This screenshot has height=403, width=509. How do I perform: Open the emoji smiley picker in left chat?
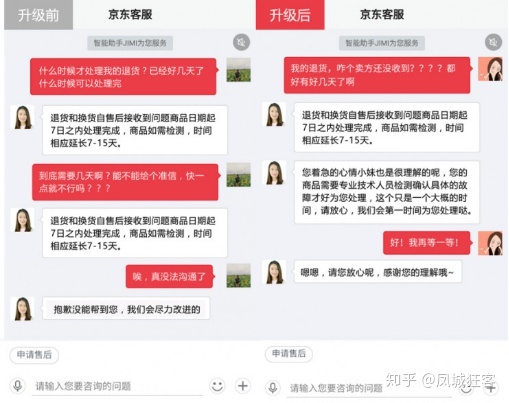(217, 386)
